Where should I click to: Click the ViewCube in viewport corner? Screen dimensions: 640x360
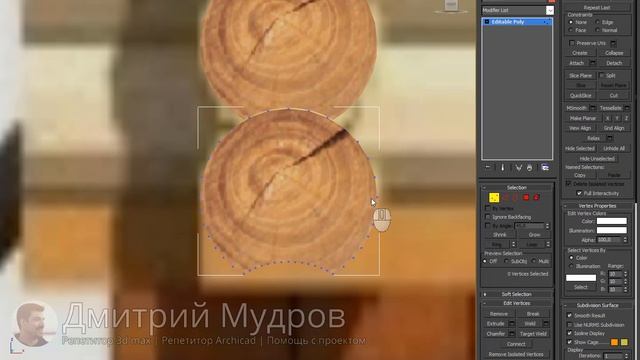click(451, 6)
